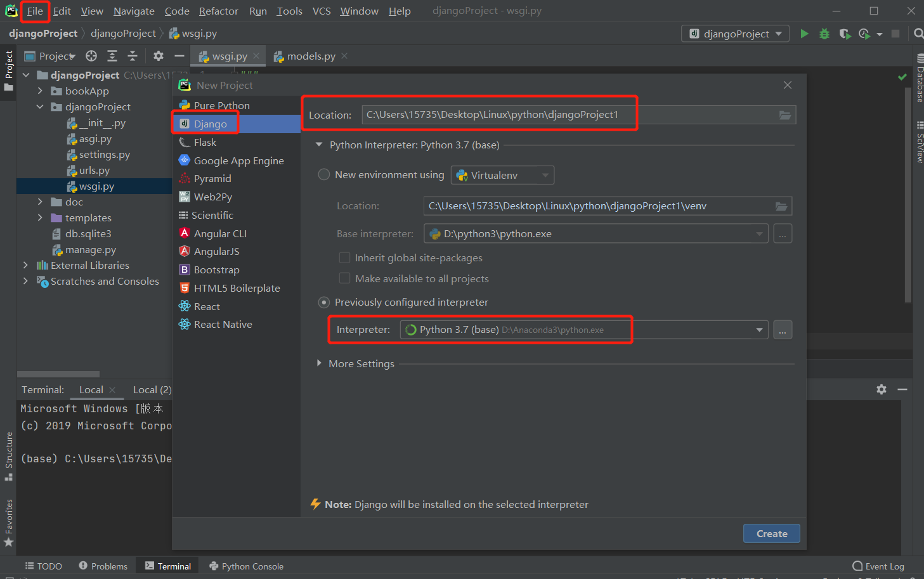Image resolution: width=924 pixels, height=579 pixels.
Task: Run with coverage icon in toolbar
Action: pyautogui.click(x=845, y=34)
